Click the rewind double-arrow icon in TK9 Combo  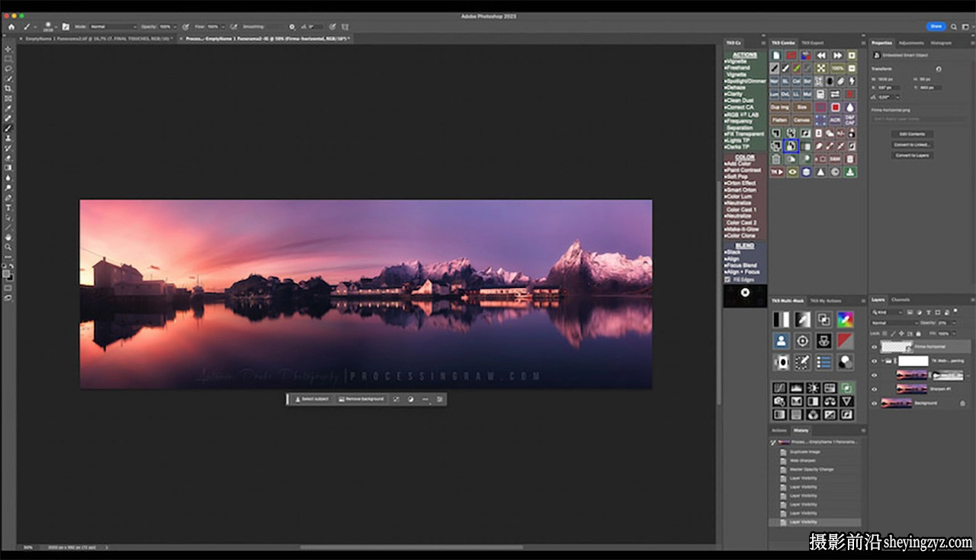coord(821,56)
